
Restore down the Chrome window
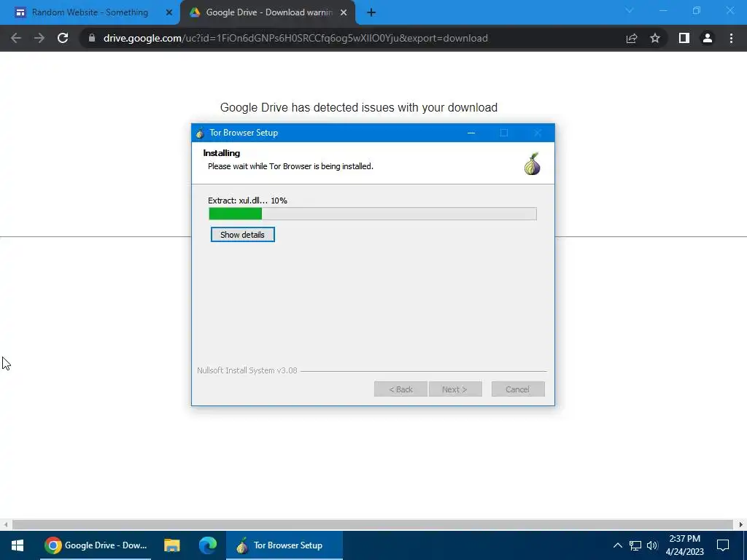click(x=697, y=10)
